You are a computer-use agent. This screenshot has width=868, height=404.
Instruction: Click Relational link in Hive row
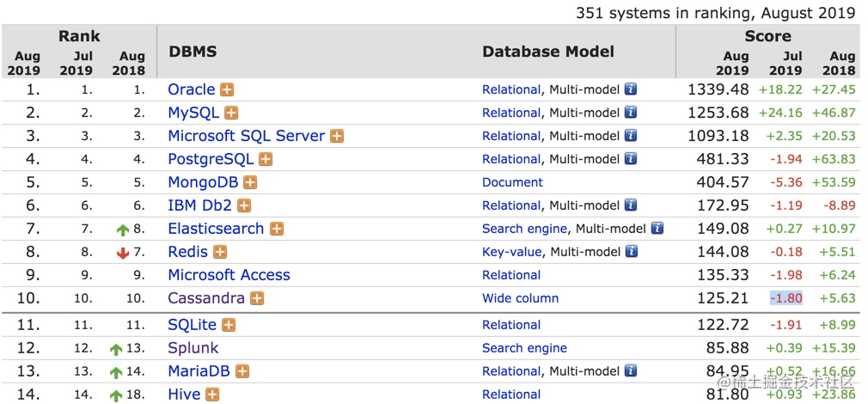[x=511, y=395]
